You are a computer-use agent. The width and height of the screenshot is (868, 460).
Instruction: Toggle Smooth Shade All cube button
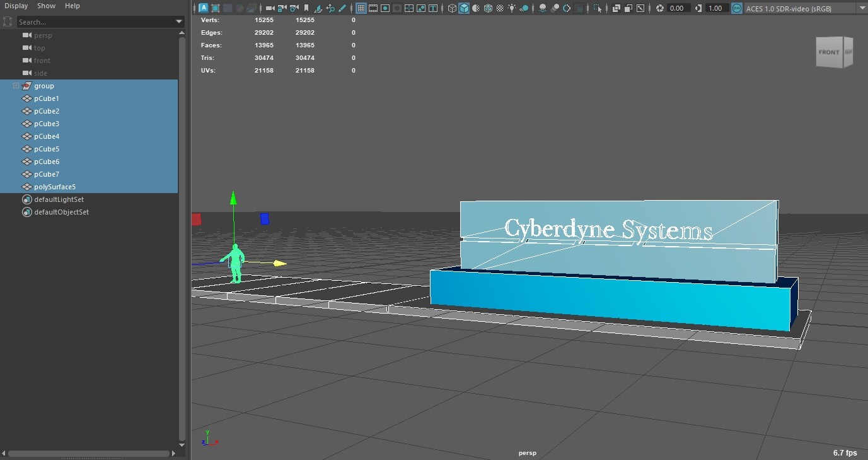tap(464, 8)
